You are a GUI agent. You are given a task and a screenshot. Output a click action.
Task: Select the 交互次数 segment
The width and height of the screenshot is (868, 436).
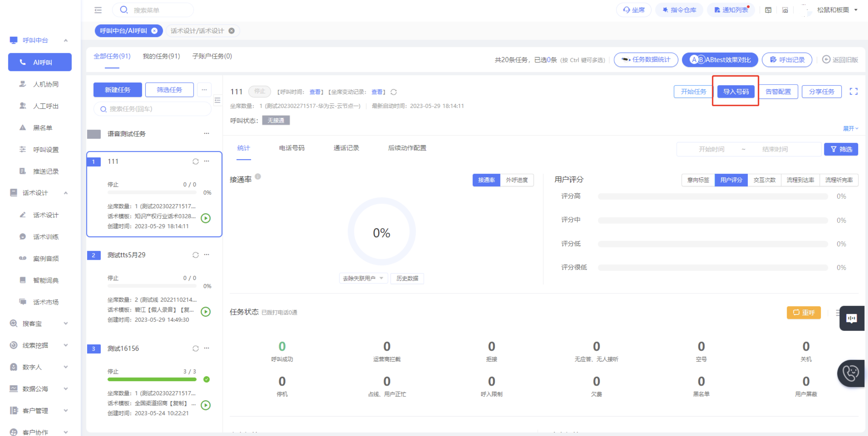pos(764,180)
